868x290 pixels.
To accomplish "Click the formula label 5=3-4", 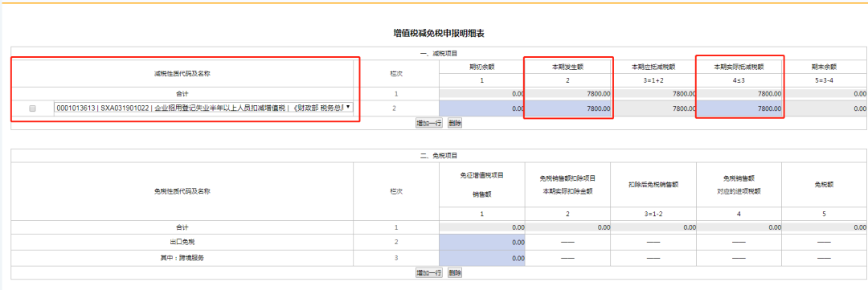I will pyautogui.click(x=825, y=80).
